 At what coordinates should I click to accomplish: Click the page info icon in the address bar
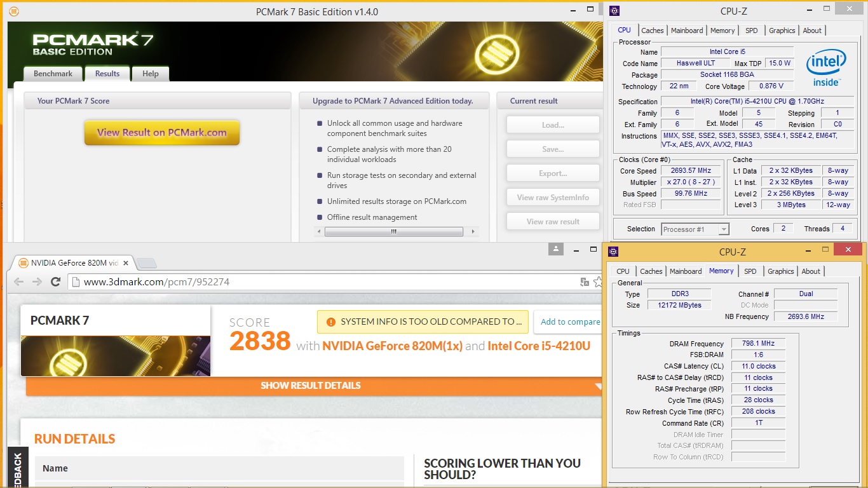[76, 282]
